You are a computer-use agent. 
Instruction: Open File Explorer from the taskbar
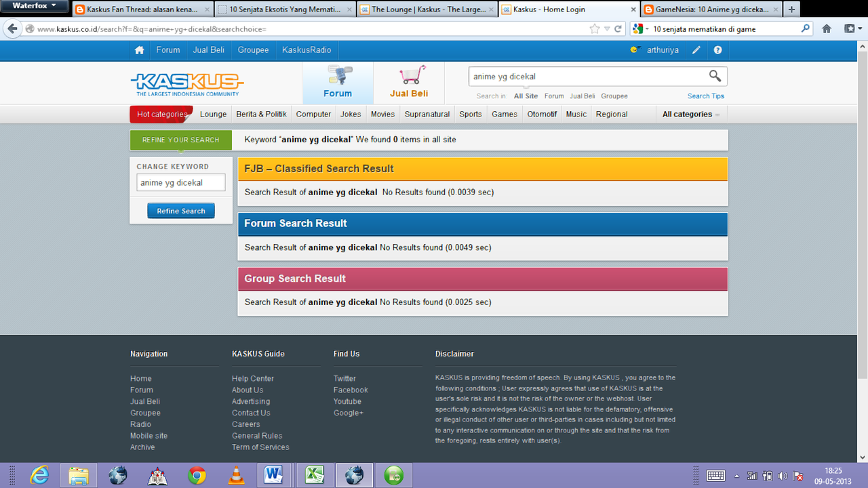point(79,475)
